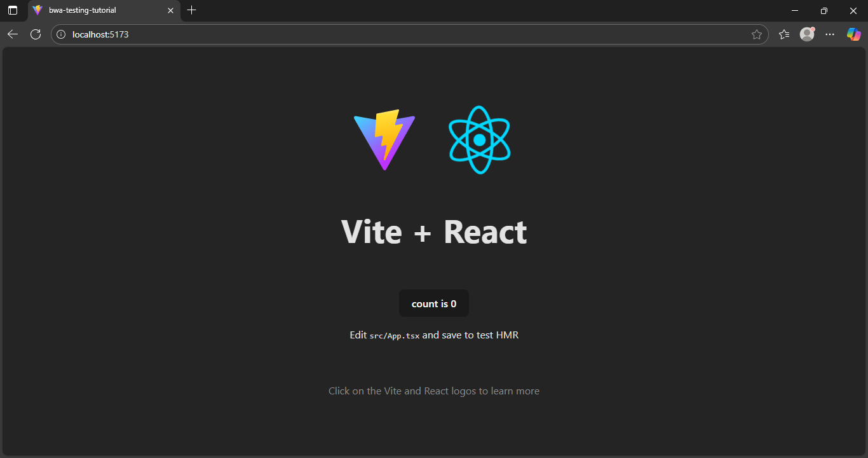Close the bwa-testing-tutorial tab
Viewport: 868px width, 458px height.
(x=170, y=10)
